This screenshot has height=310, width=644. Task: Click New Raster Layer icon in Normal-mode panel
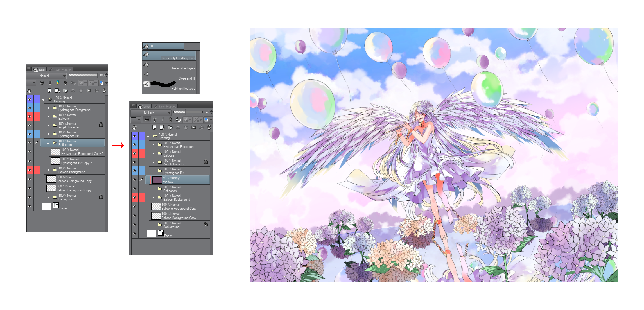click(x=49, y=90)
